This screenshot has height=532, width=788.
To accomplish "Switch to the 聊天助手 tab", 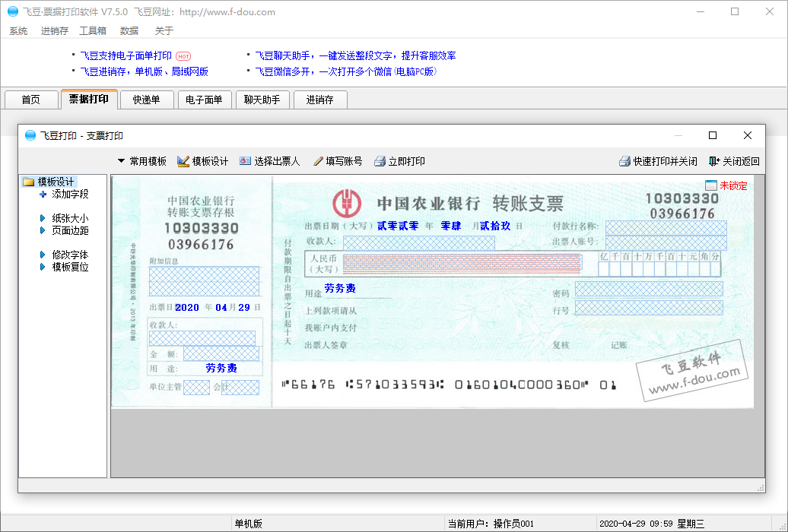I will click(x=262, y=100).
